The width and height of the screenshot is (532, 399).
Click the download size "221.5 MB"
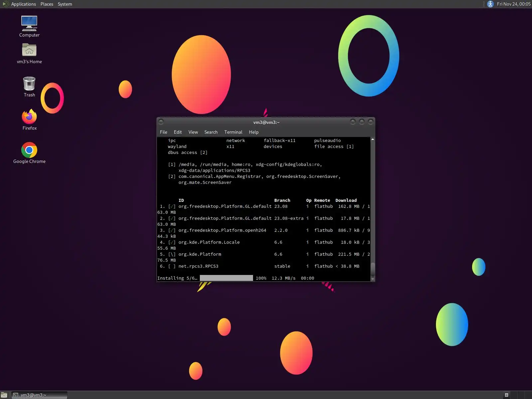pos(349,254)
